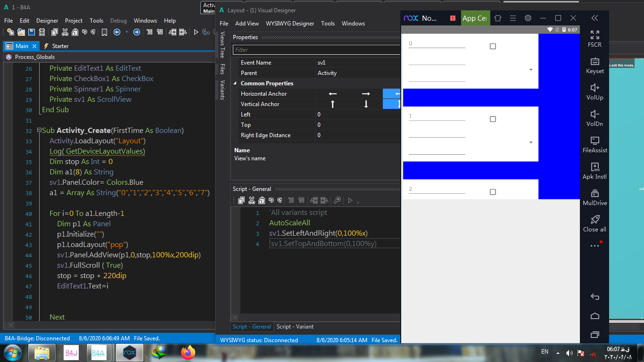Open the Starter module tab
Viewport: 644px width, 362px height.
tap(60, 46)
